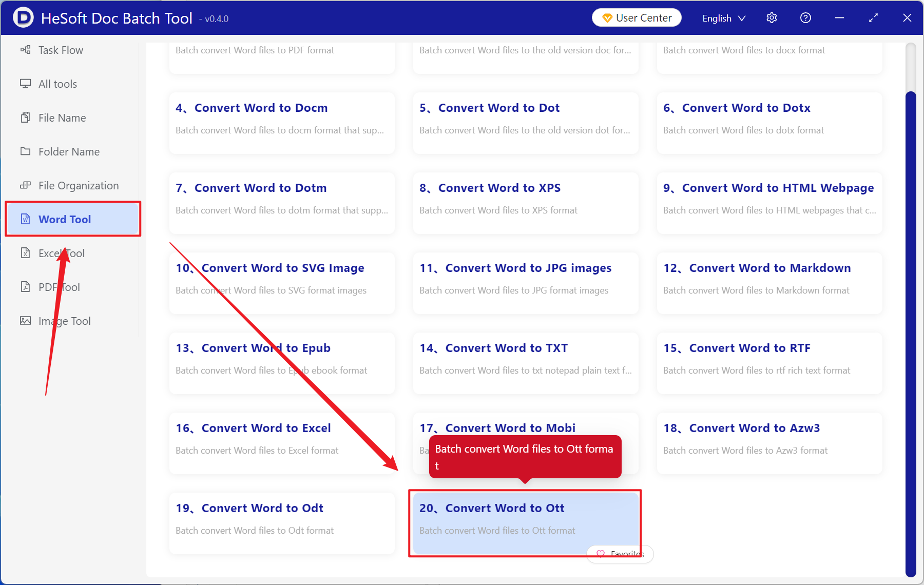
Task: Open Convert Word to Markdown tool
Action: pos(769,283)
